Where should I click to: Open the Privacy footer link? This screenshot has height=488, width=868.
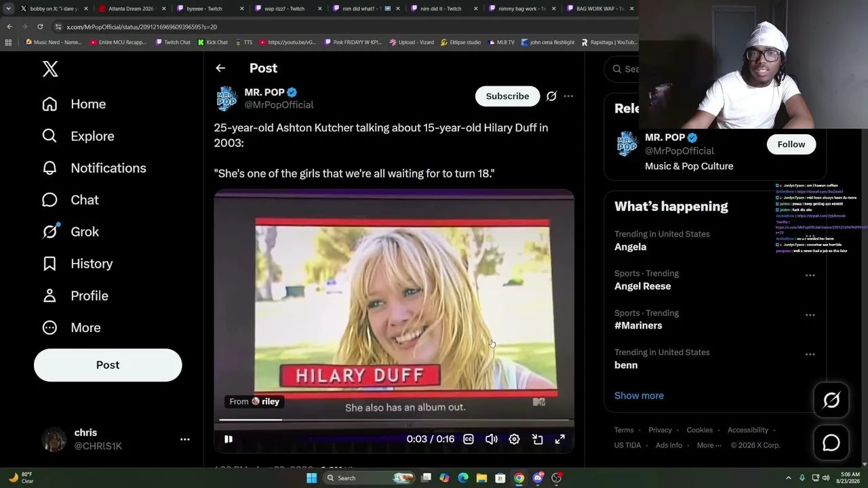(660, 430)
